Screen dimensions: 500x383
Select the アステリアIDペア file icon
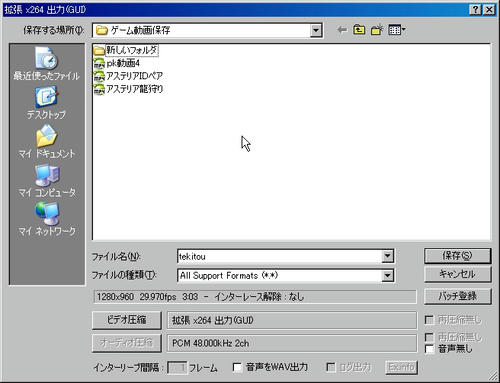pos(99,76)
